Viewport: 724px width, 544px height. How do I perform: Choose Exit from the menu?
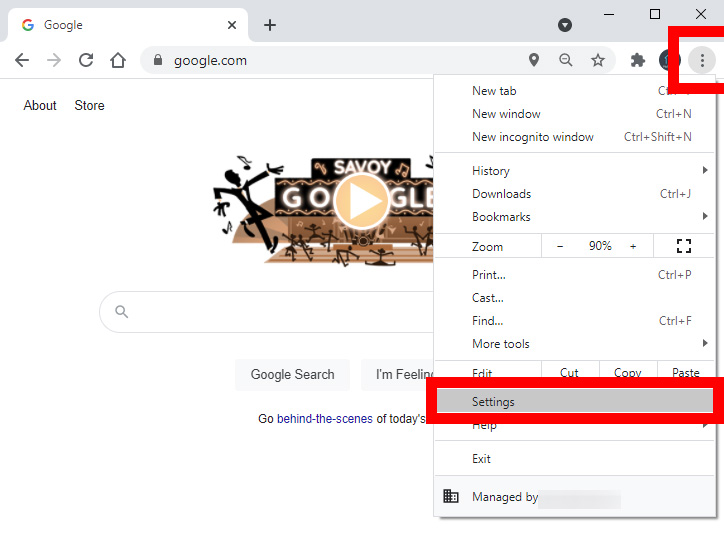pyautogui.click(x=574, y=459)
